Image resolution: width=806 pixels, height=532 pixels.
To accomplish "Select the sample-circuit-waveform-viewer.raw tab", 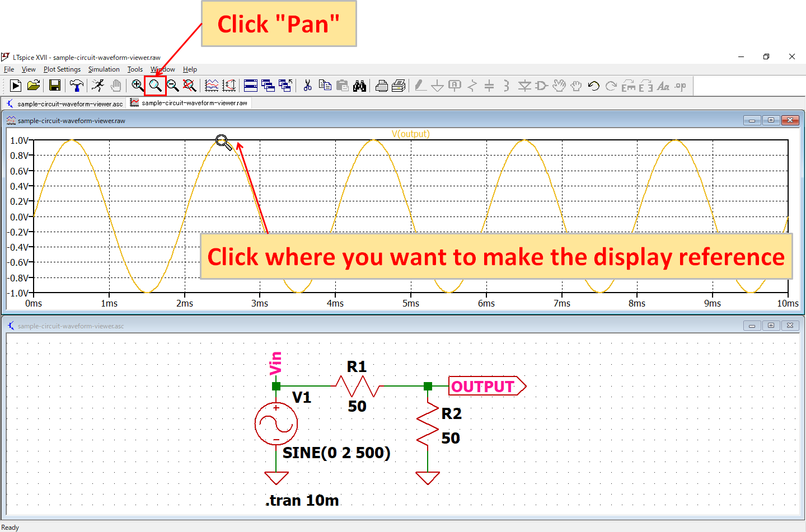I will pyautogui.click(x=189, y=103).
